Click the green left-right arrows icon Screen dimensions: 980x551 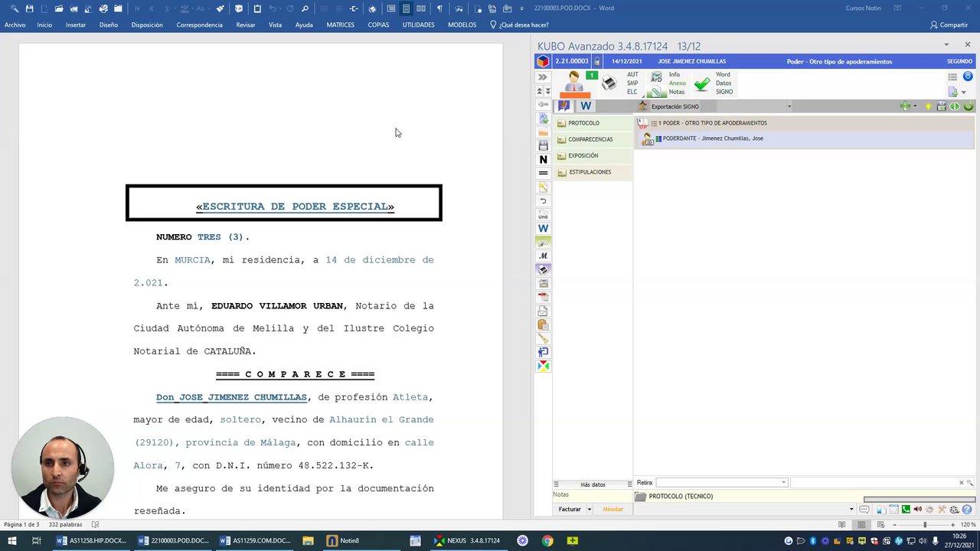coord(955,106)
